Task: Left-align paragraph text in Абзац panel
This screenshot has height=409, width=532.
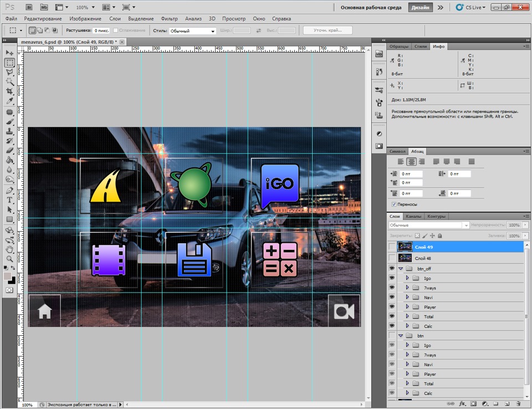Action: (401, 162)
